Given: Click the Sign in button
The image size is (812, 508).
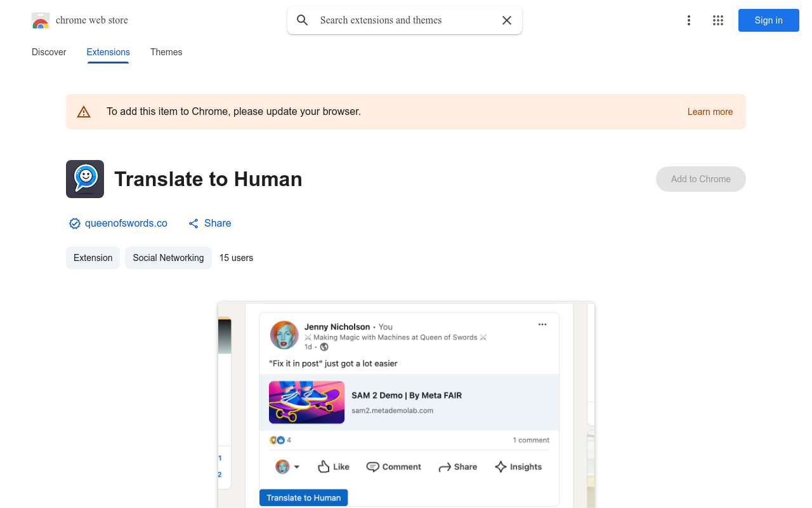Looking at the screenshot, I should click(x=769, y=20).
